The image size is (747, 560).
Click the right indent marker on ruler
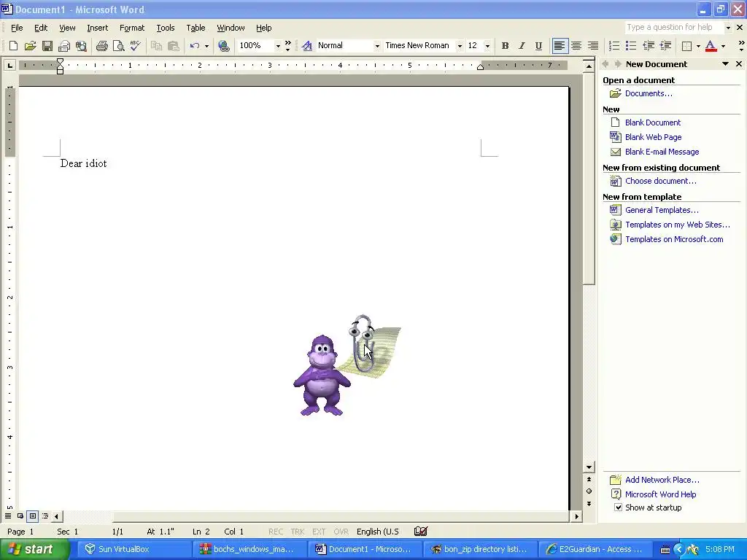pos(480,67)
